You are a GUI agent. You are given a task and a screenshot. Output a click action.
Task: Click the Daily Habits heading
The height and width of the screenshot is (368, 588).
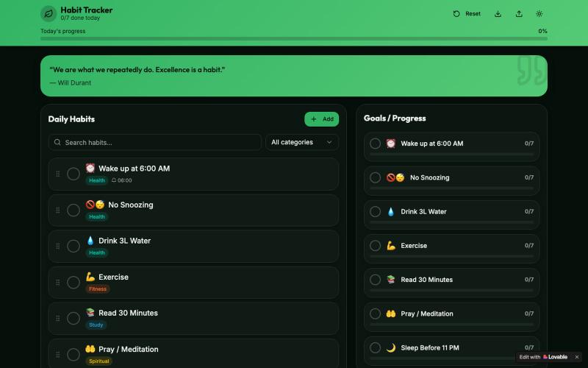pyautogui.click(x=71, y=119)
